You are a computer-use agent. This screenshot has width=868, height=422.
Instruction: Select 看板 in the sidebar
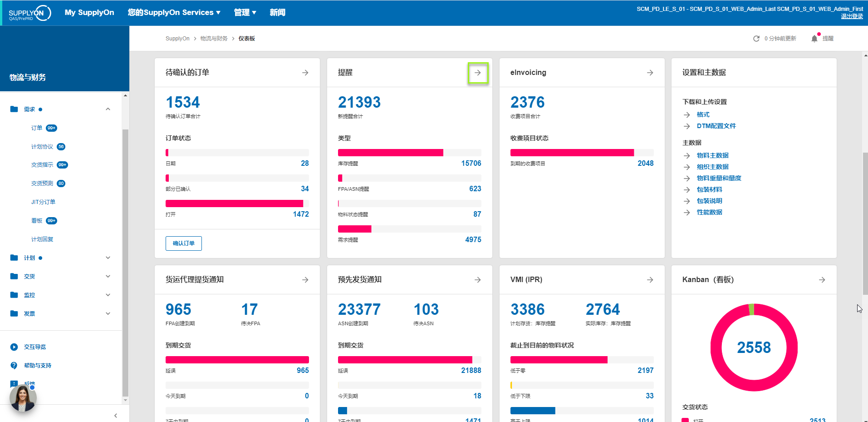tap(37, 221)
